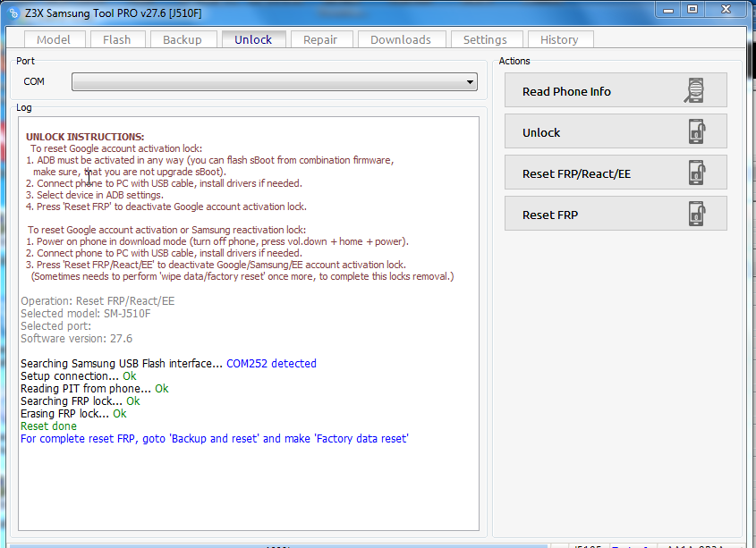The height and width of the screenshot is (548, 756).
Task: Click 'Operation: Reset FRP/React/EE' log line
Action: pos(98,300)
